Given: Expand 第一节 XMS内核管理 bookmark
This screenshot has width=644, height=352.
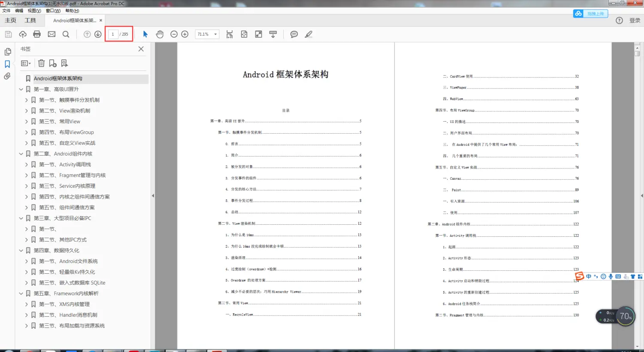Looking at the screenshot, I should click(26, 304).
